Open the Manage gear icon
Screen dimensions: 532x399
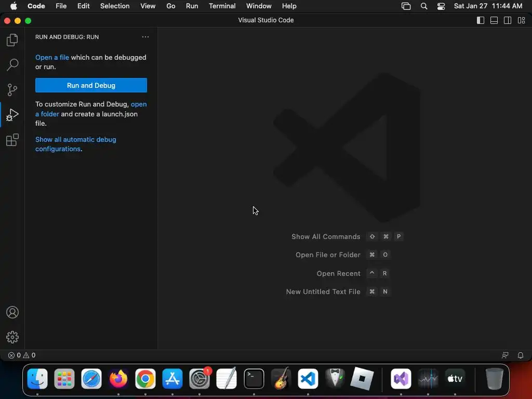pos(12,337)
